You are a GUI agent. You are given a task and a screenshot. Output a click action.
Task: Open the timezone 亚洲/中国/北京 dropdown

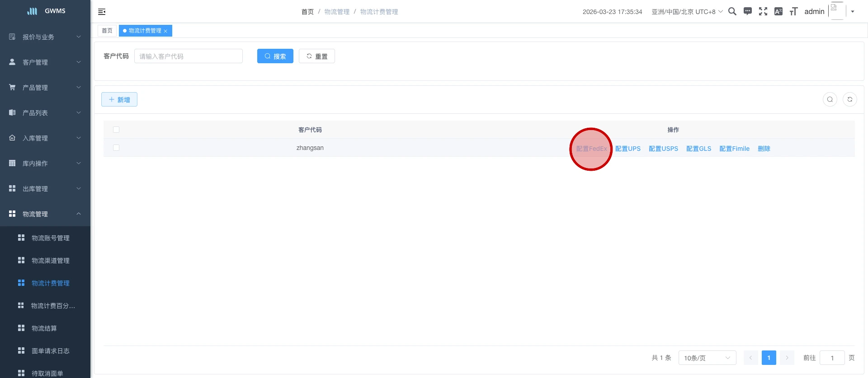pyautogui.click(x=687, y=12)
